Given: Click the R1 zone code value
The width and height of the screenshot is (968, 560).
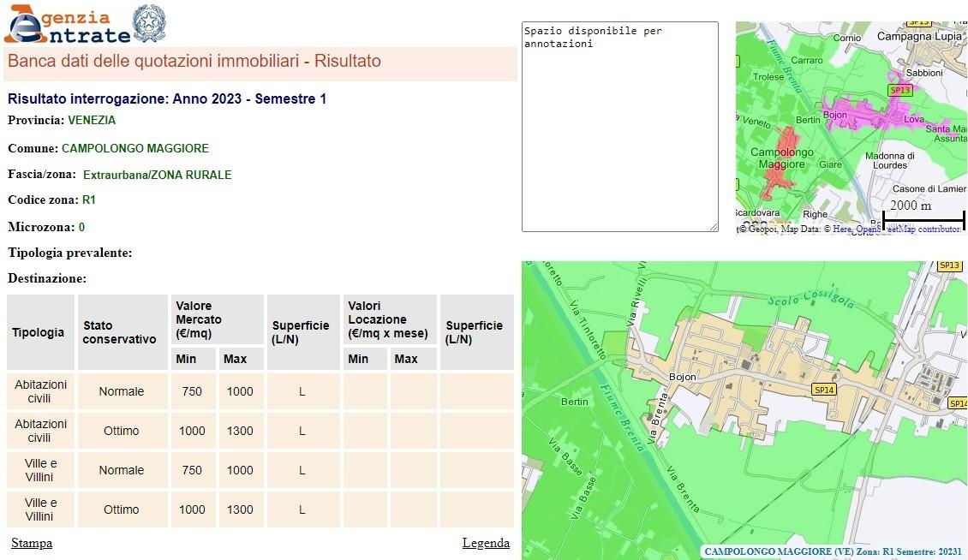Looking at the screenshot, I should [89, 200].
